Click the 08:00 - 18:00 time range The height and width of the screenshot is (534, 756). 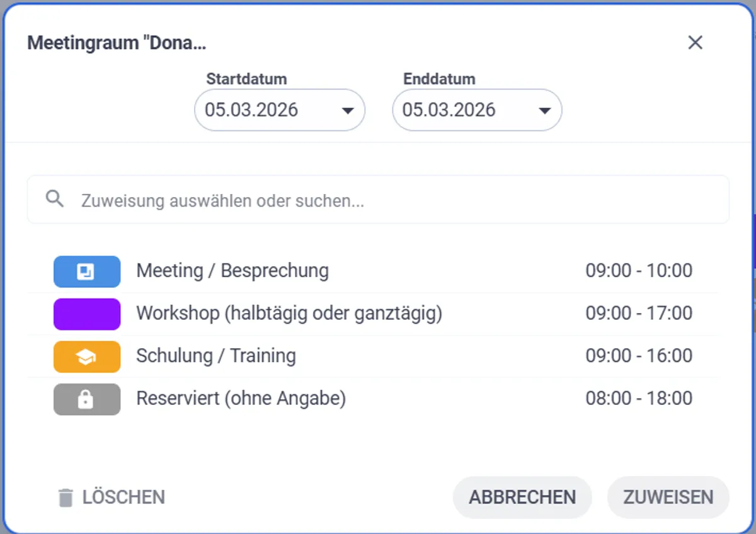click(x=639, y=398)
